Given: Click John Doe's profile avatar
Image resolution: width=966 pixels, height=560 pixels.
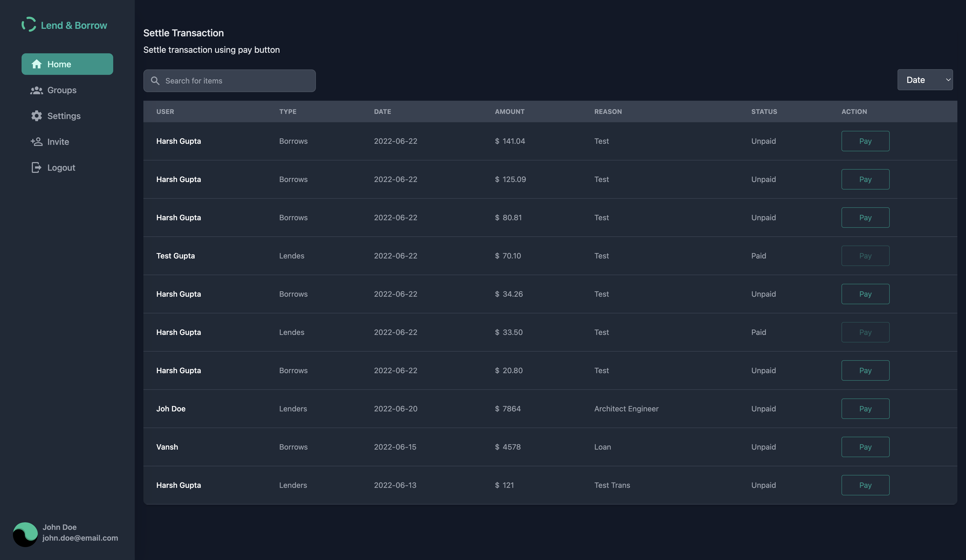Looking at the screenshot, I should pyautogui.click(x=25, y=534).
